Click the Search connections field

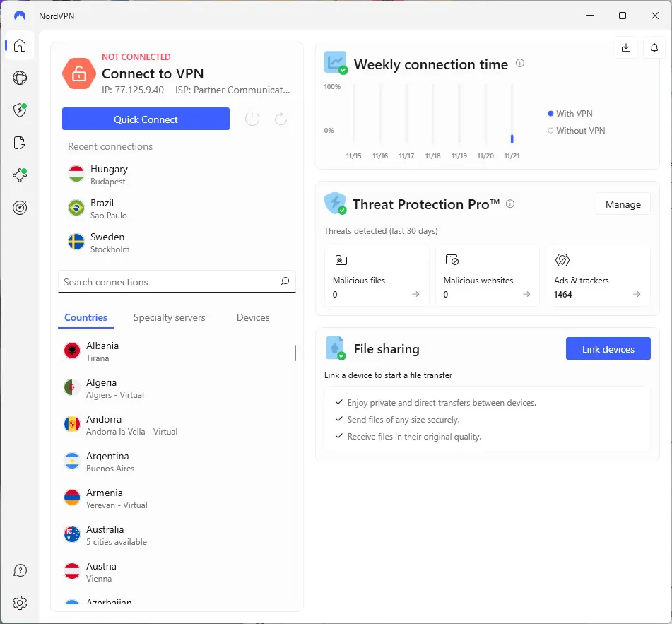coord(176,281)
